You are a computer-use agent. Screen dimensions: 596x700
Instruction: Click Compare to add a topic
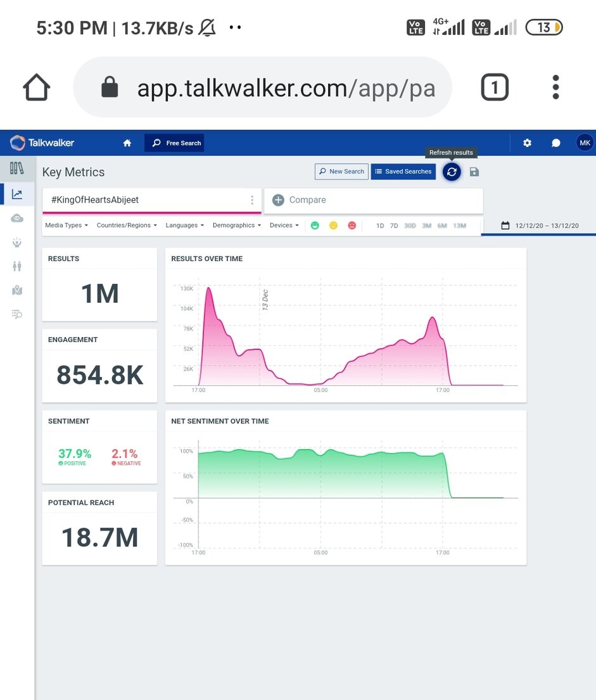[374, 200]
